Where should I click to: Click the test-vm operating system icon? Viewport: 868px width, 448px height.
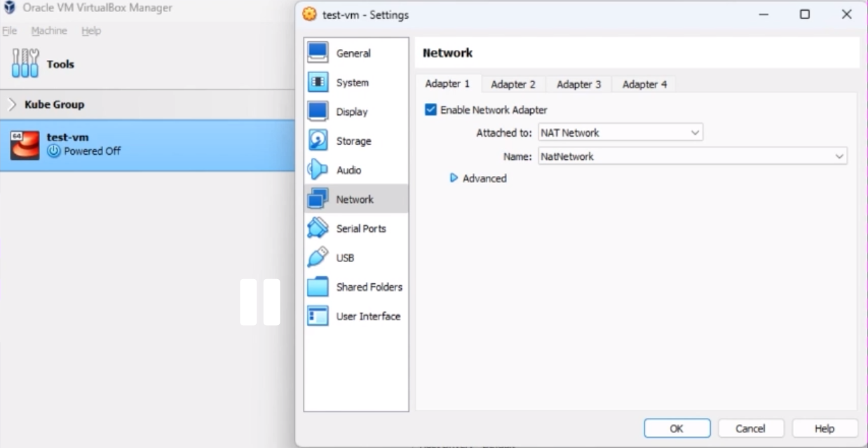(25, 144)
